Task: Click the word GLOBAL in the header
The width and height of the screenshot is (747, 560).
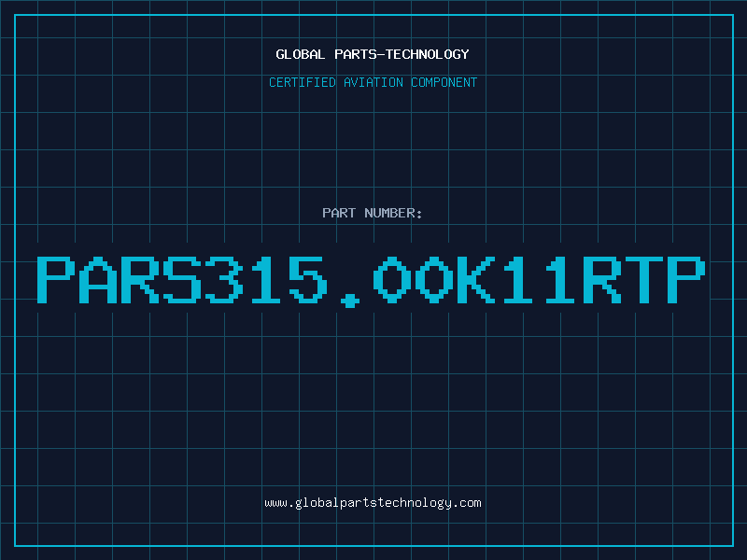Action: [301, 54]
